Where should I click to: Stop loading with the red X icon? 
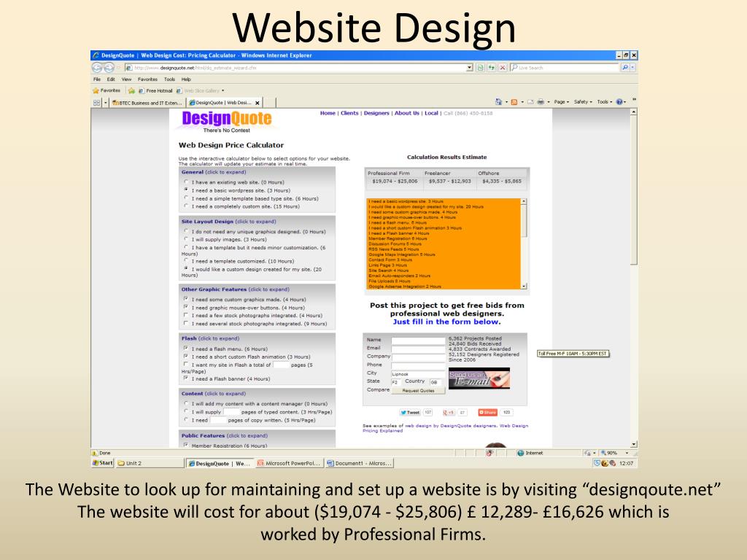click(502, 68)
